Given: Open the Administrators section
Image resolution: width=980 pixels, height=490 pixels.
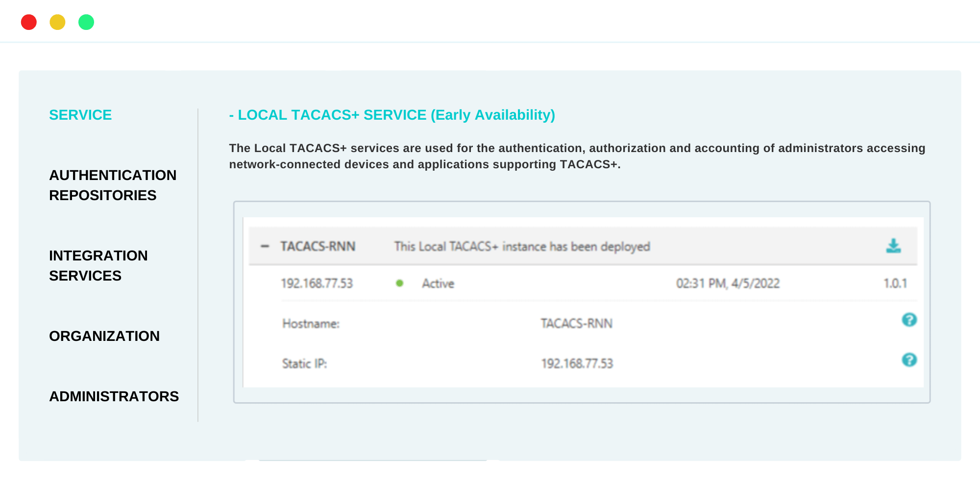Looking at the screenshot, I should [x=114, y=396].
